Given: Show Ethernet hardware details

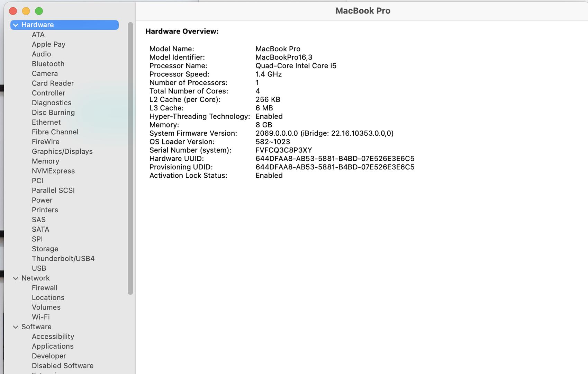Looking at the screenshot, I should pyautogui.click(x=46, y=122).
